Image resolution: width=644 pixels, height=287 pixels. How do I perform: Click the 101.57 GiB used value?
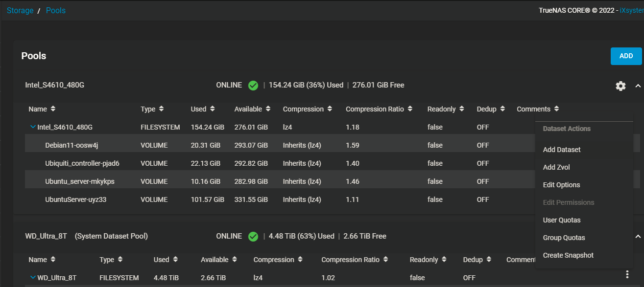[x=208, y=199]
